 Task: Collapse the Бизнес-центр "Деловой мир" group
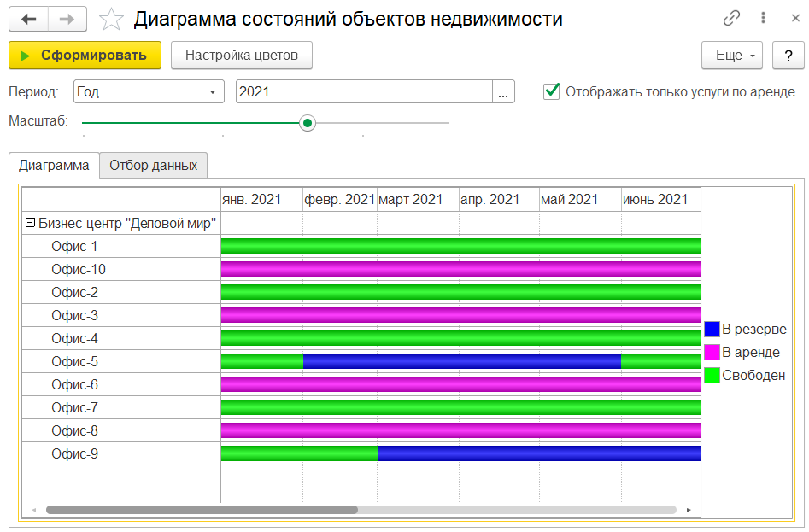point(30,223)
